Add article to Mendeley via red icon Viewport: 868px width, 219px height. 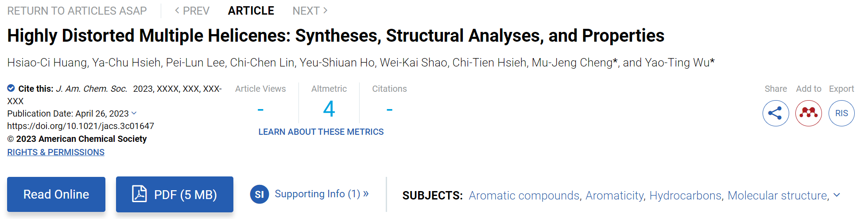pyautogui.click(x=809, y=113)
